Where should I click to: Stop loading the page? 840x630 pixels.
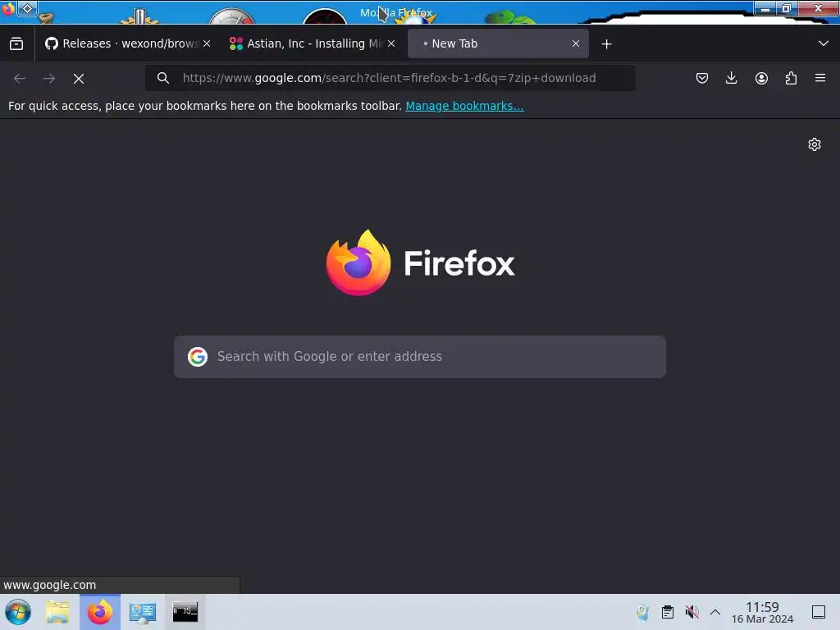(79, 79)
